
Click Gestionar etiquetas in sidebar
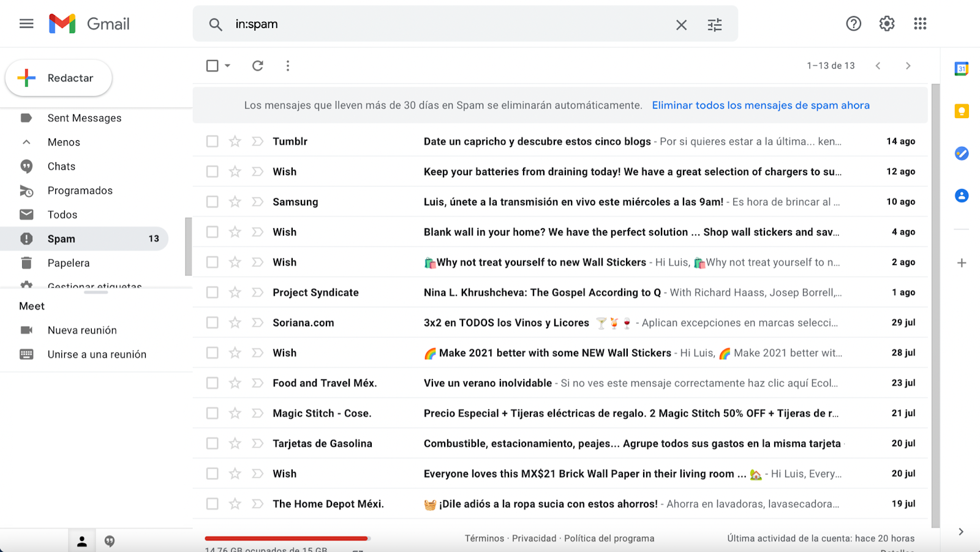pyautogui.click(x=94, y=285)
